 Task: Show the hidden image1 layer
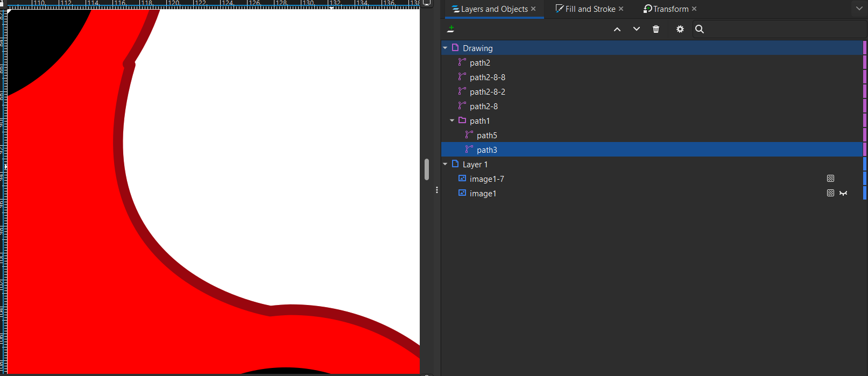843,193
